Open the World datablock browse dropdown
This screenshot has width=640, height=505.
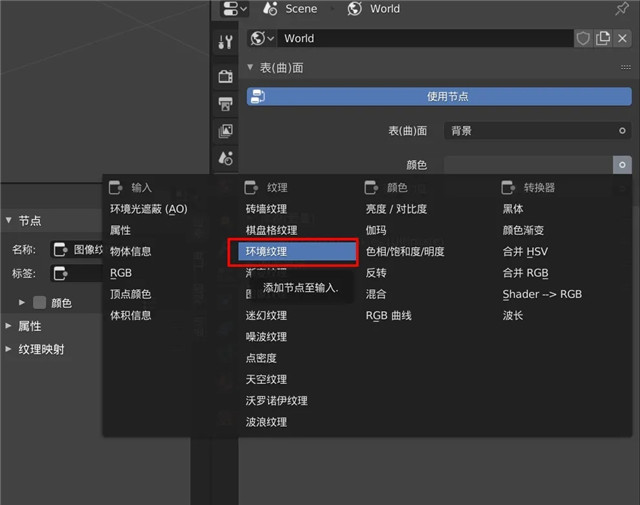point(262,39)
